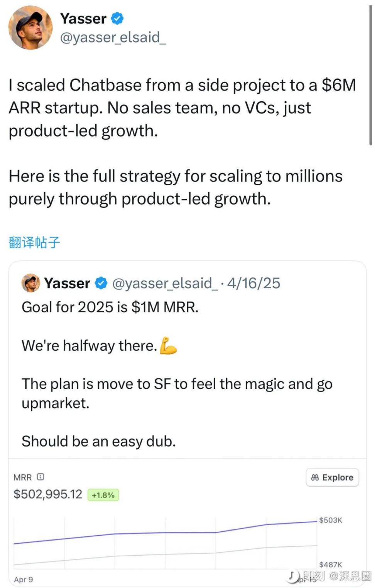This screenshot has height=588, width=375.
Task: Click the Apr 9 date axis label
Action: click(24, 580)
